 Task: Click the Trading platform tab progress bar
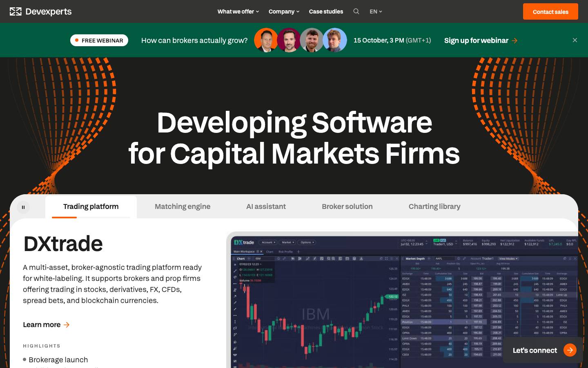(x=91, y=217)
